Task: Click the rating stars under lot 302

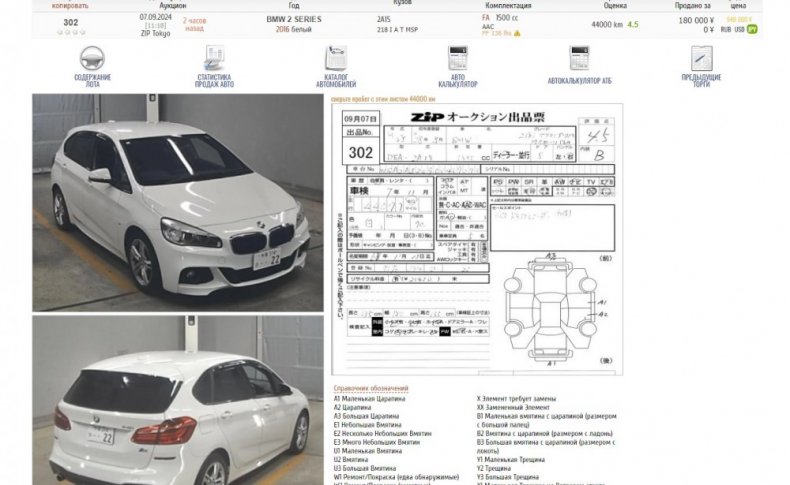Action: click(x=71, y=32)
